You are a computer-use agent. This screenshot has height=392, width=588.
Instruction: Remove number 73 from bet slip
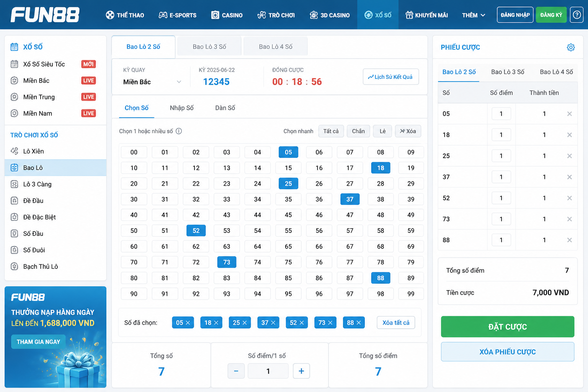[570, 219]
